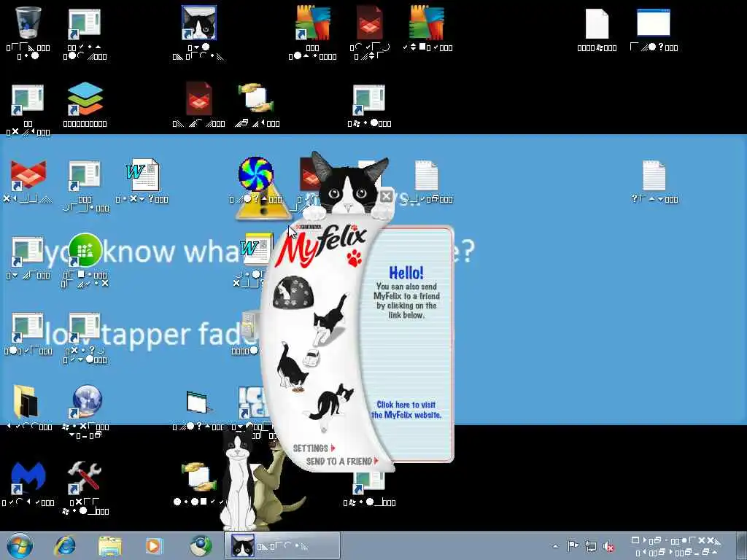
Task: Select the Word document icon with blue W on white page
Action: (142, 175)
